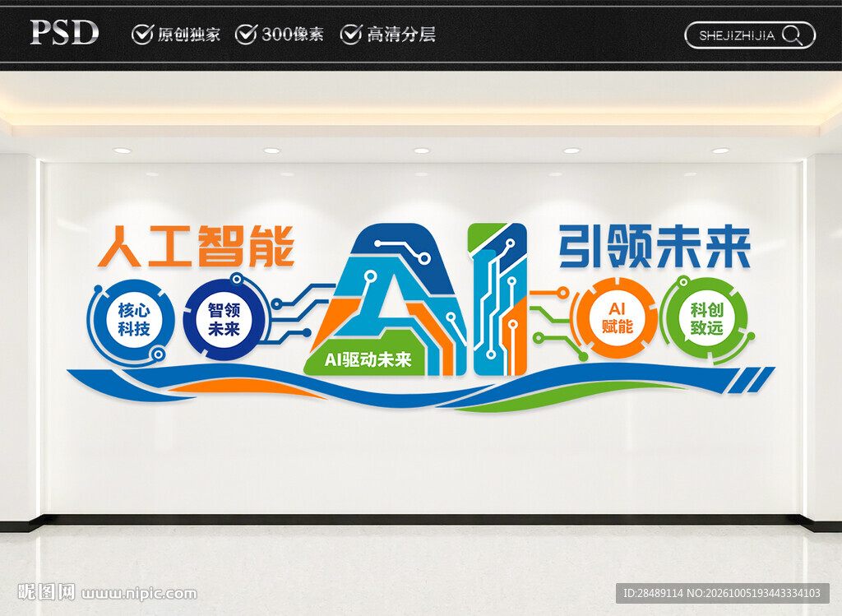Click the SHEJIZHIJIA search field

point(750,35)
